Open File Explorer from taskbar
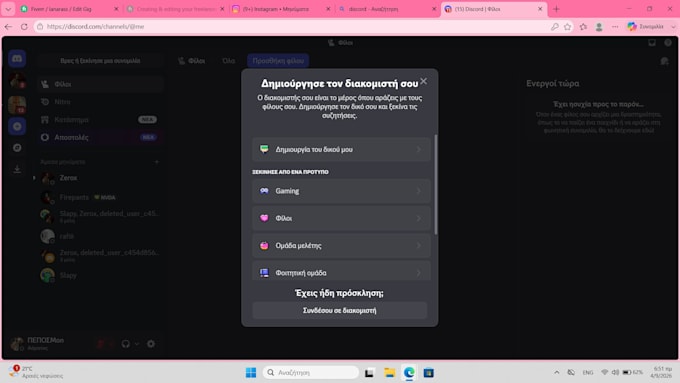Screen dimensions: 680x383 point(389,373)
